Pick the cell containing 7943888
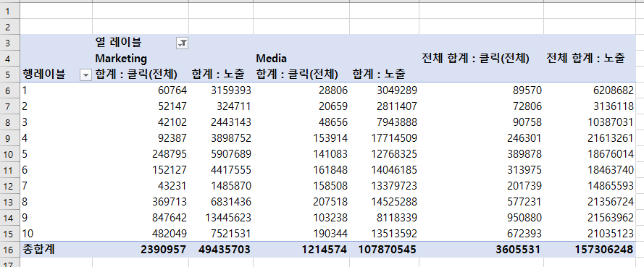Viewport: 644px width, 267px height. tap(385, 122)
